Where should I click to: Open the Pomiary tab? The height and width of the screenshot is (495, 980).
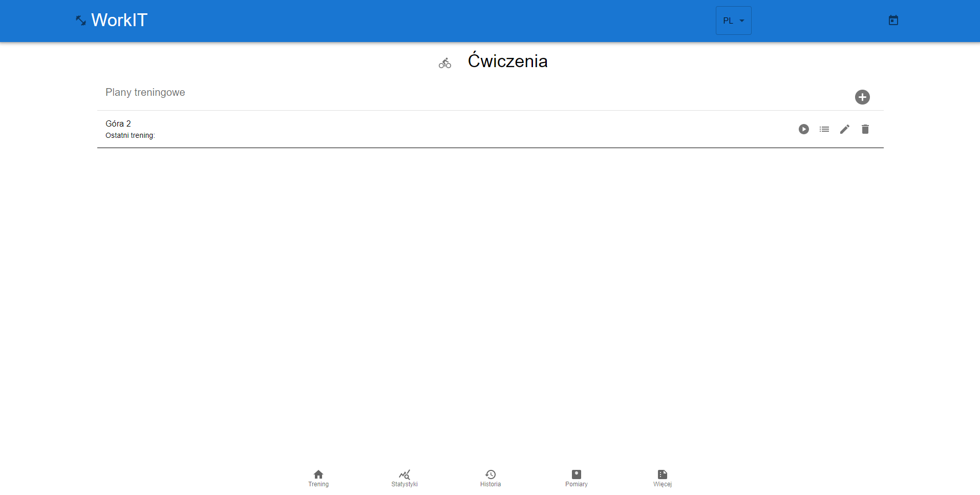click(x=577, y=479)
